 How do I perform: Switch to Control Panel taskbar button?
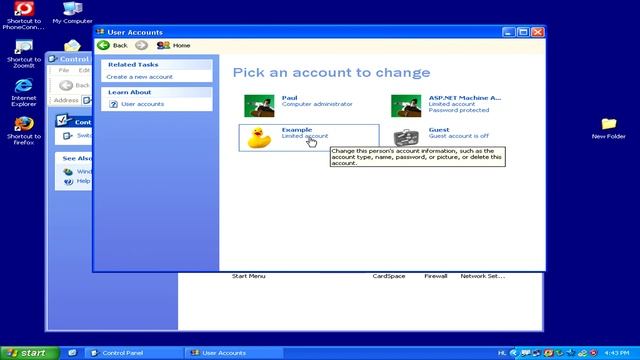click(x=133, y=353)
